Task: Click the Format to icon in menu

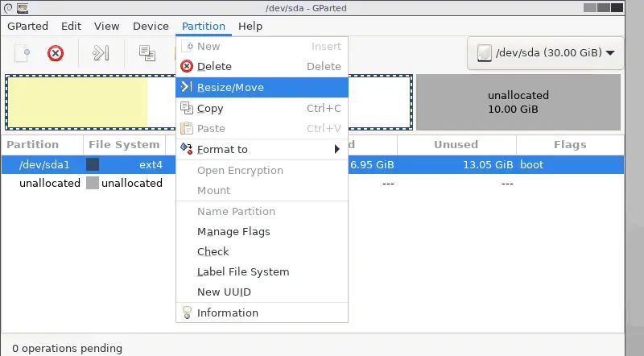Action: [187, 149]
